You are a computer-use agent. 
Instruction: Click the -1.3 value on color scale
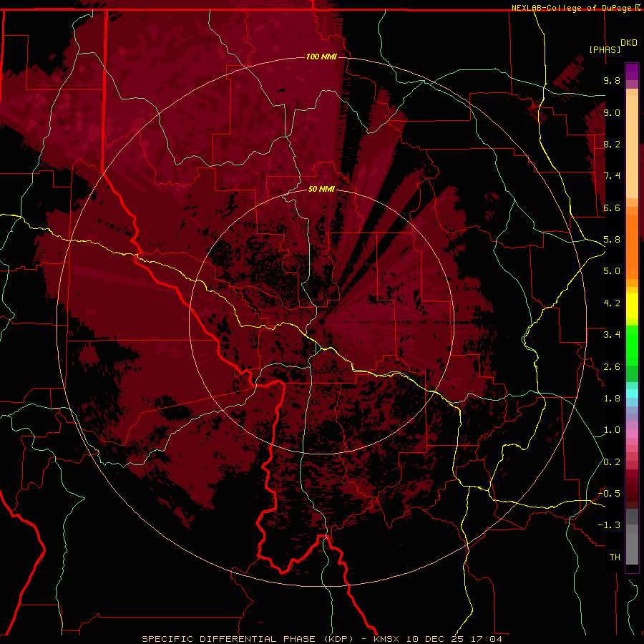coord(609,525)
